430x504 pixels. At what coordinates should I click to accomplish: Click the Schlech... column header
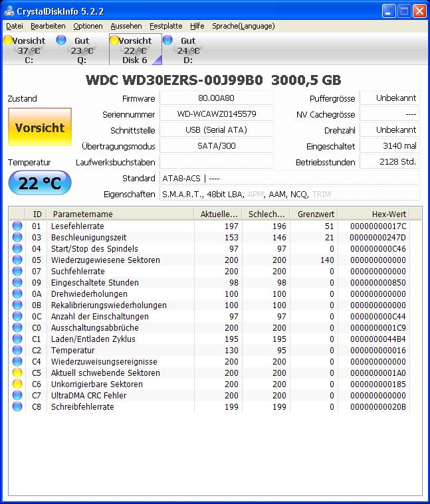pyautogui.click(x=266, y=214)
